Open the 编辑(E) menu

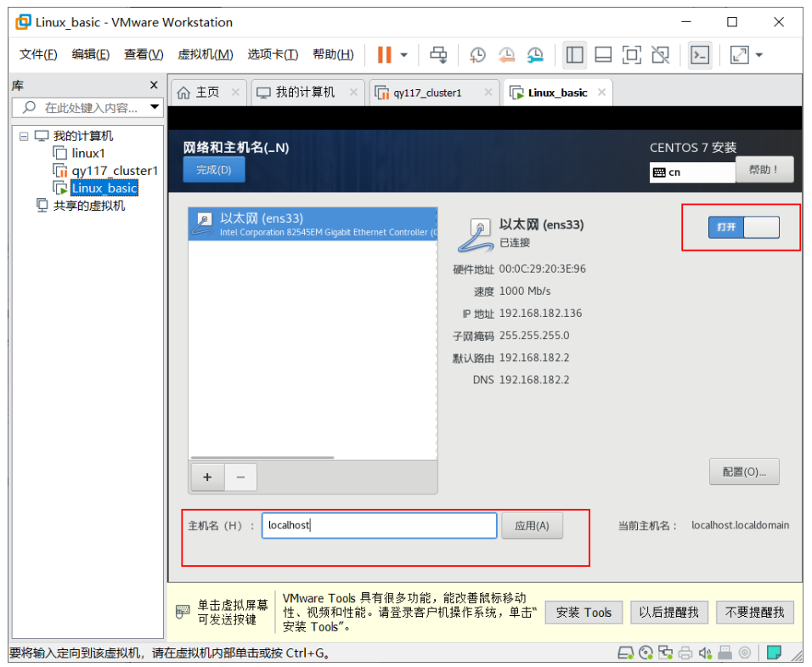tap(91, 54)
